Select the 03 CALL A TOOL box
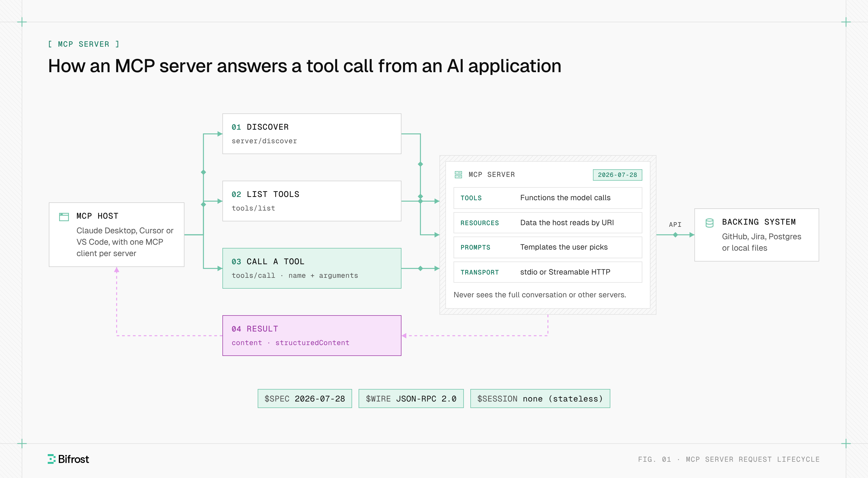Screen dimensions: 868x478 312,268
